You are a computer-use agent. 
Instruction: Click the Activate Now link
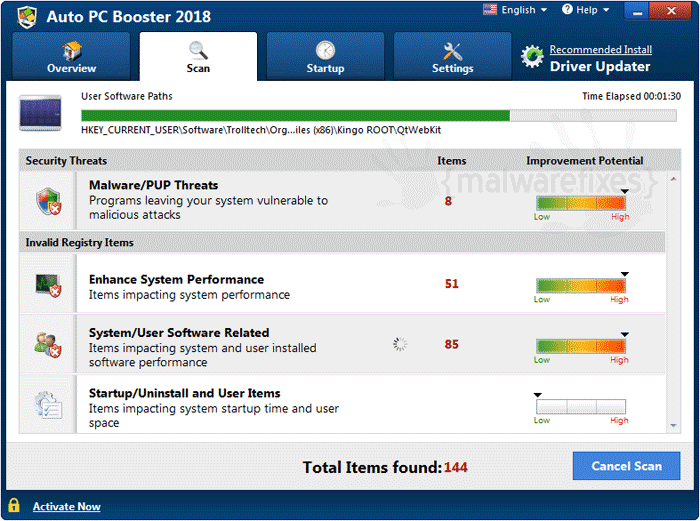(x=67, y=506)
